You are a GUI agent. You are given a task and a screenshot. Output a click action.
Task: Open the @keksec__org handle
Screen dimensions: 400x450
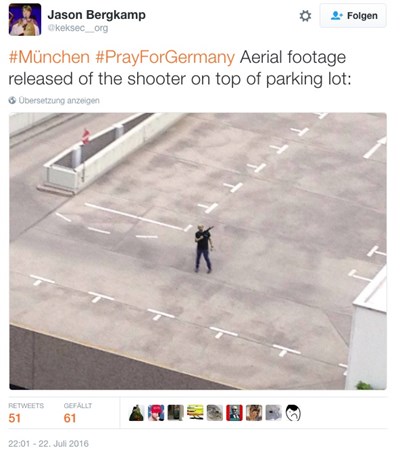pos(78,28)
